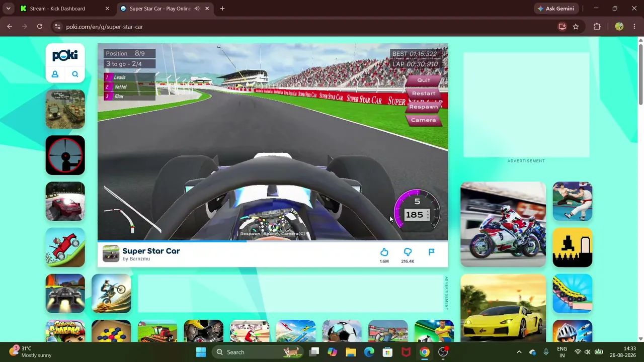Open the Chrome profile avatar
Screen dimensions: 644x362
point(619,27)
